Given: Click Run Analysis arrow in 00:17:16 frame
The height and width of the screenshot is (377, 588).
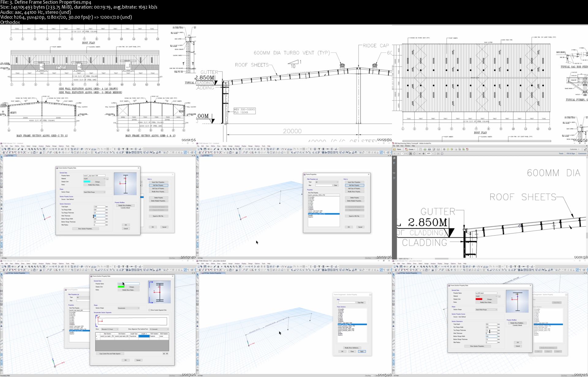Looking at the screenshot, I should point(418,267).
